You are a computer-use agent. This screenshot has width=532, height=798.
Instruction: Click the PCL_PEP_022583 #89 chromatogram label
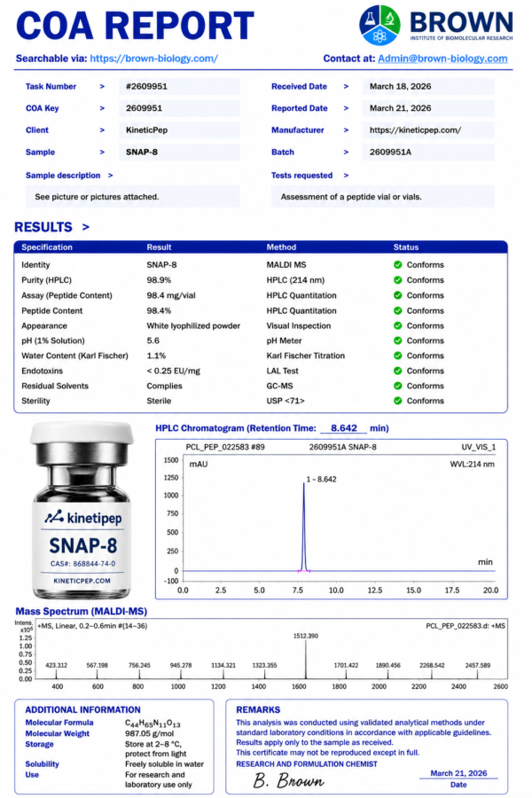point(225,448)
